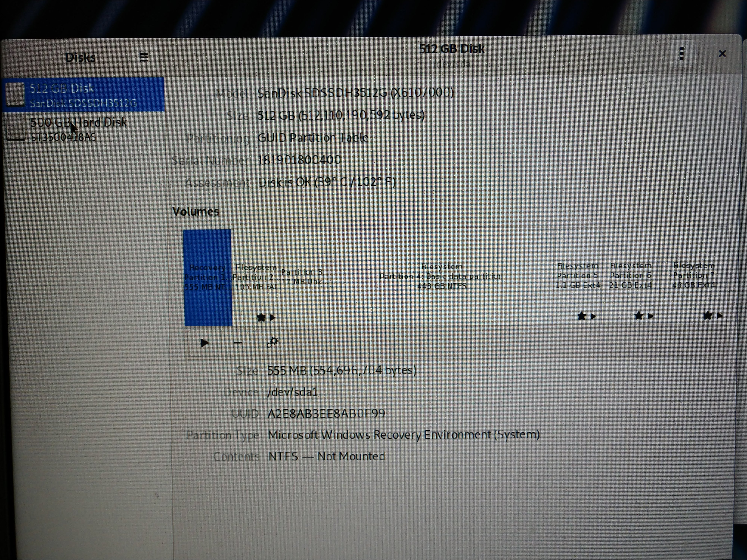The height and width of the screenshot is (560, 747).
Task: Select Partition 6 21 GB Ext4 volume
Action: [630, 275]
